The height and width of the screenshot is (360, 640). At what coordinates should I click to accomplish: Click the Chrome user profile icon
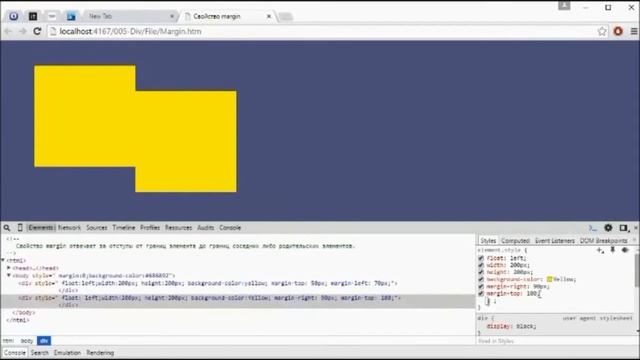coord(564,5)
